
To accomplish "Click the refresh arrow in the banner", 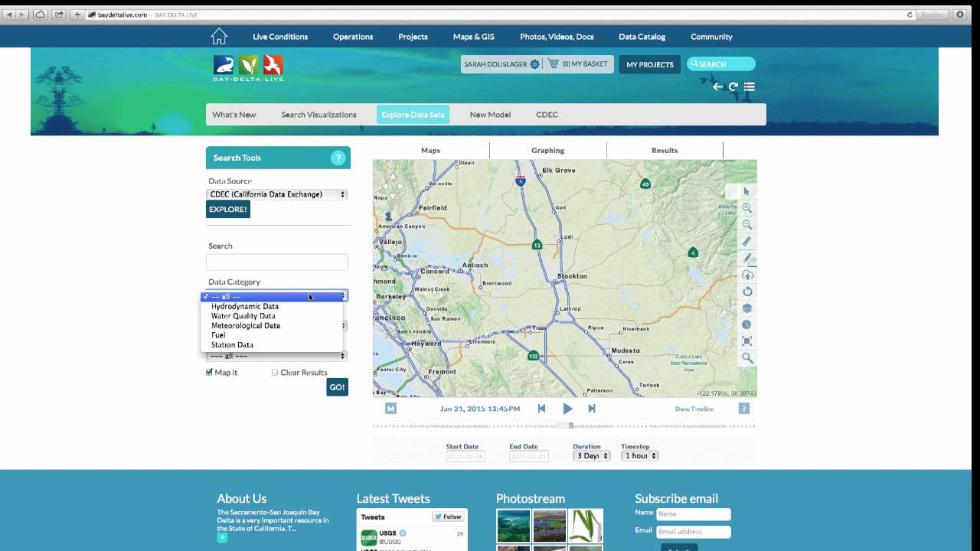I will click(x=733, y=86).
